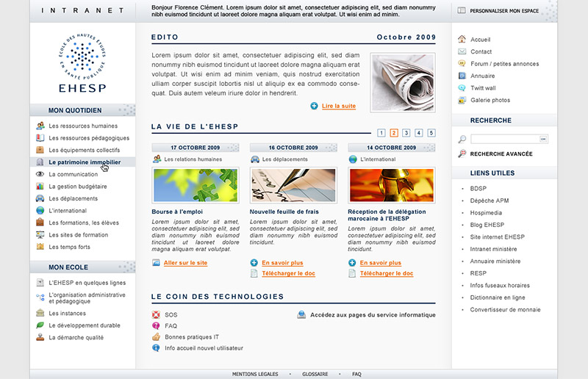Click the Annuaire directory icon
Image resolution: width=588 pixels, height=379 pixels.
tap(462, 76)
